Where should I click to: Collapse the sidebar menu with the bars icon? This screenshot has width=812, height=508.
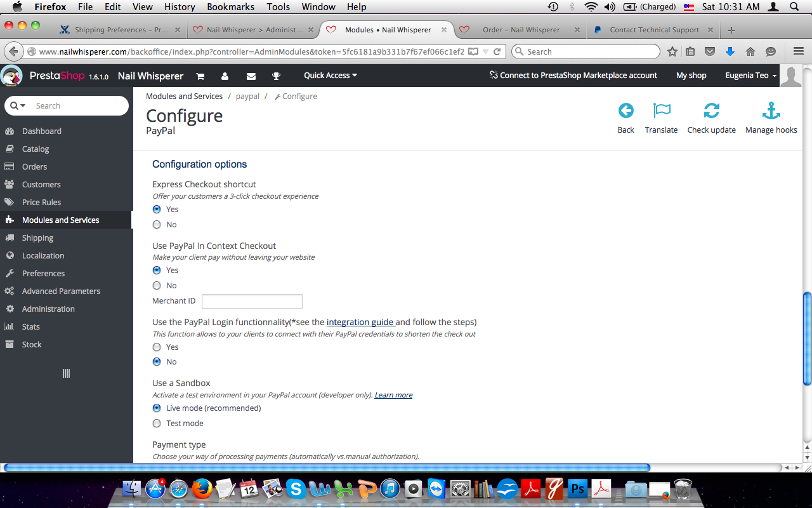coord(66,373)
